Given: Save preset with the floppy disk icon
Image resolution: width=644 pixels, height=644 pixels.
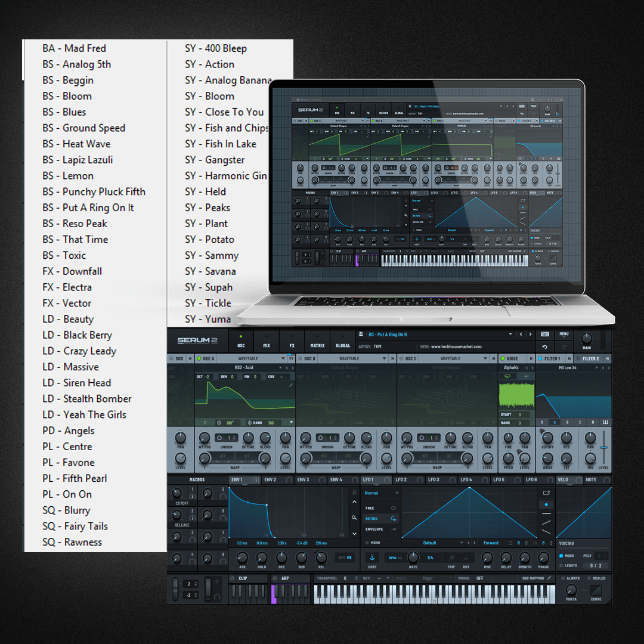Looking at the screenshot, I should [x=361, y=335].
